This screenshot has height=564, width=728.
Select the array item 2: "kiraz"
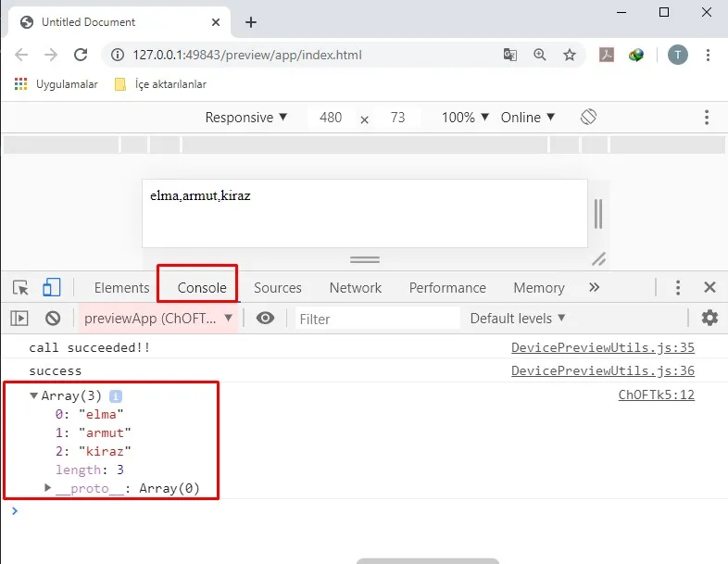coord(93,451)
